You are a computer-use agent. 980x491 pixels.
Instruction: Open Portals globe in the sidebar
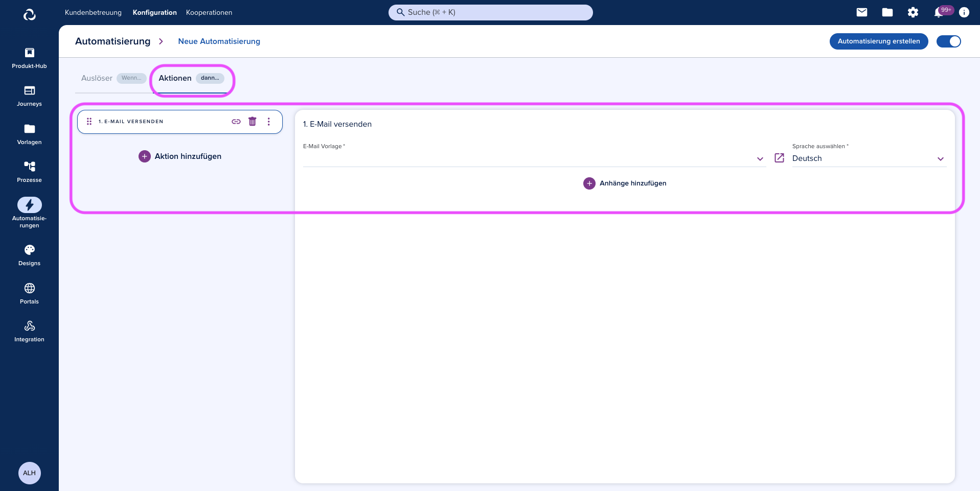29,294
